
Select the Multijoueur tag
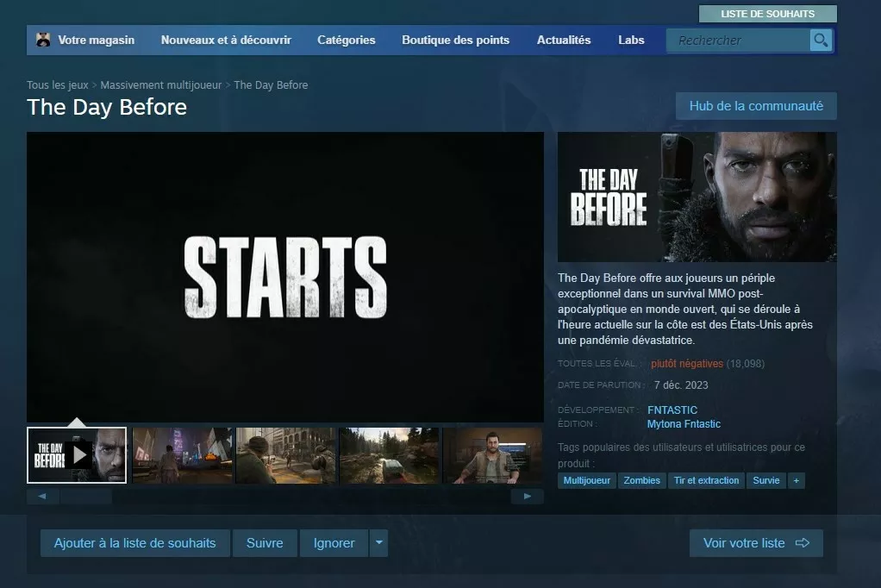point(586,480)
